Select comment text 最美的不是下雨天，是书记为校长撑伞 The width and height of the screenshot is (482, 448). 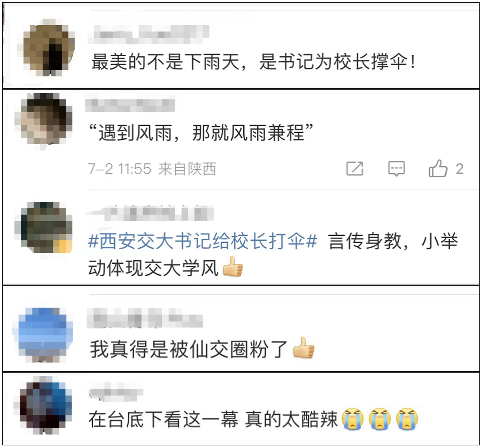click(254, 62)
